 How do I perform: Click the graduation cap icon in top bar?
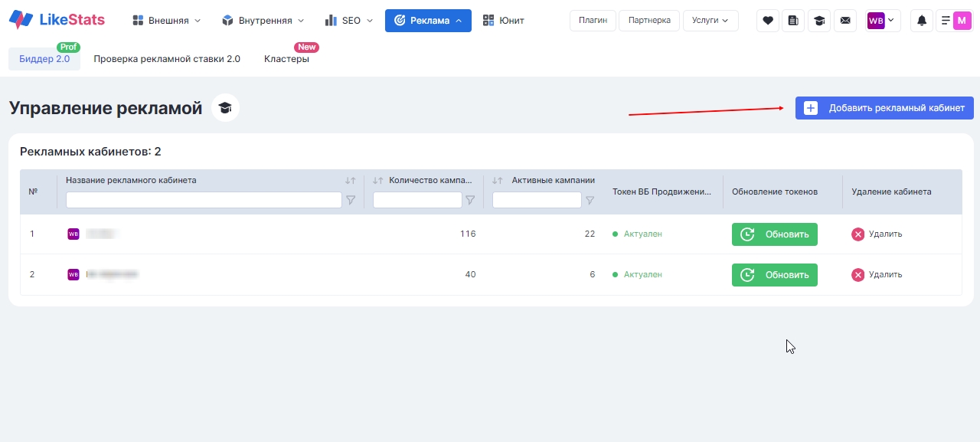[819, 21]
